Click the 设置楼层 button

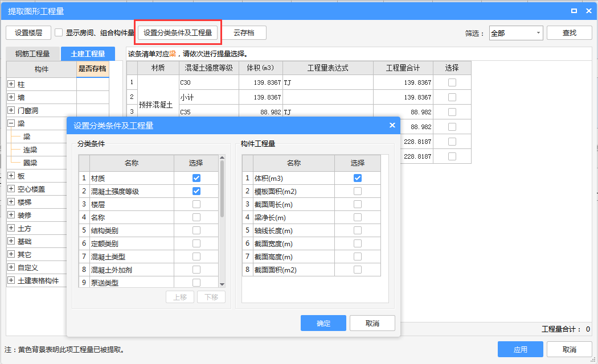(28, 33)
